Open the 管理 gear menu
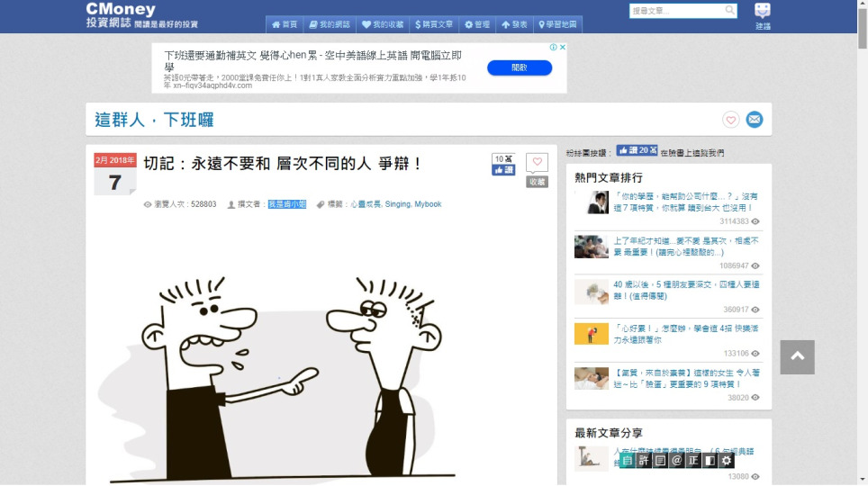The image size is (868, 486). point(476,24)
